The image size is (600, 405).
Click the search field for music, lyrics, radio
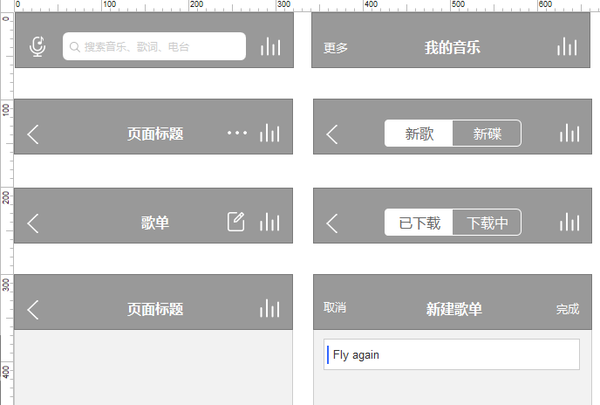click(x=154, y=46)
